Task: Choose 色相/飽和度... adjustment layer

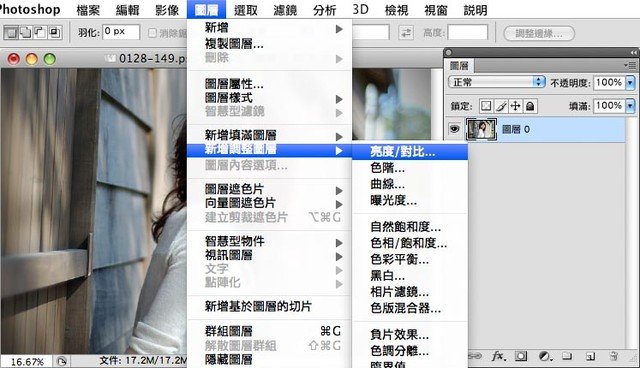Action: [410, 243]
